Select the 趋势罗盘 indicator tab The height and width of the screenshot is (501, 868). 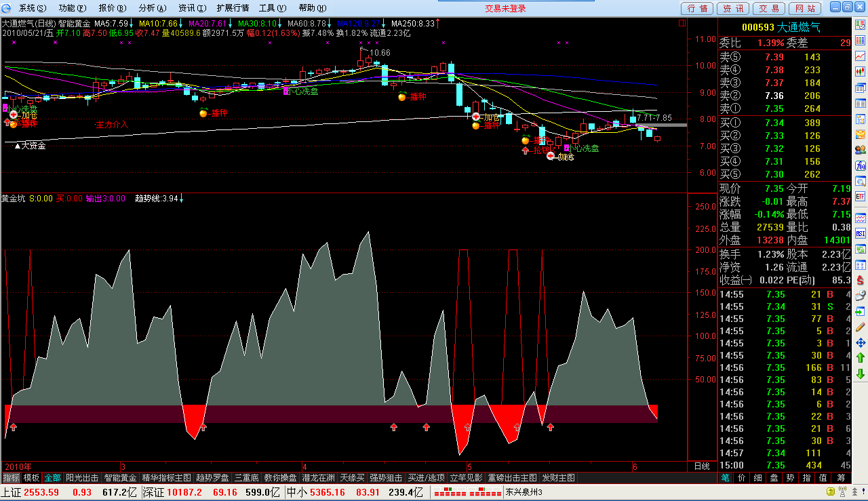click(x=212, y=478)
